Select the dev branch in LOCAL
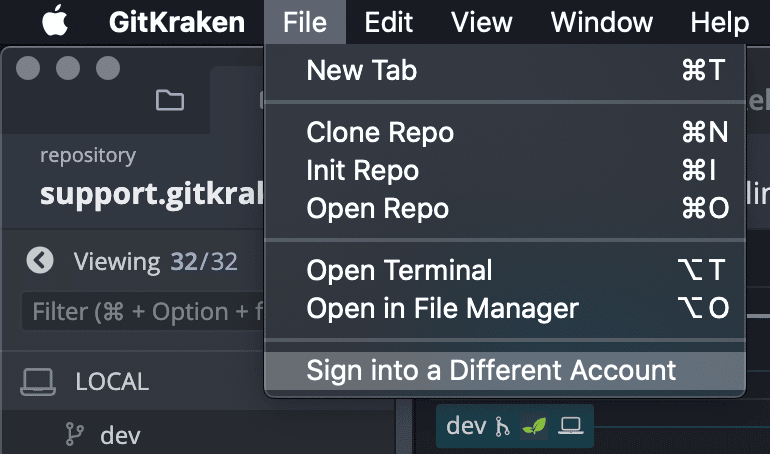The image size is (770, 454). (120, 435)
